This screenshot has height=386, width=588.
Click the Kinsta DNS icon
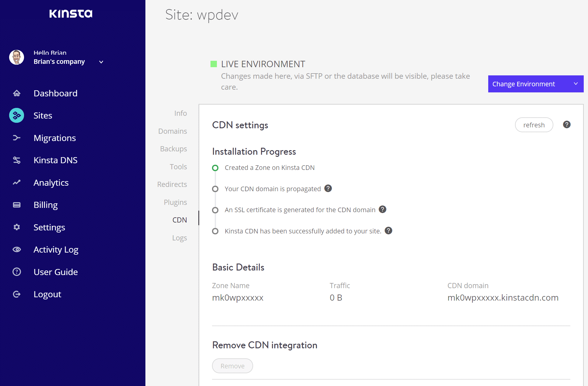17,160
